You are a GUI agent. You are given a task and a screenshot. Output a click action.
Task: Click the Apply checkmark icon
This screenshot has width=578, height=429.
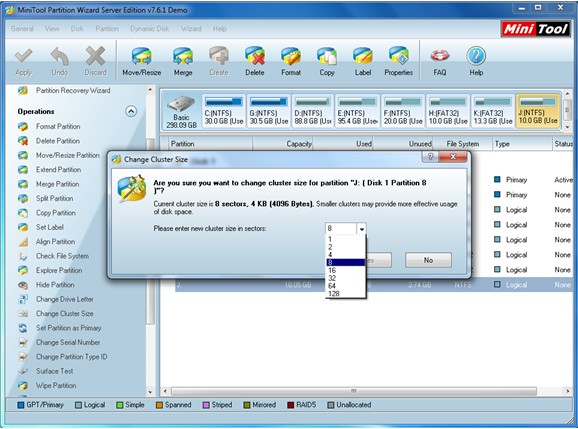(x=23, y=56)
